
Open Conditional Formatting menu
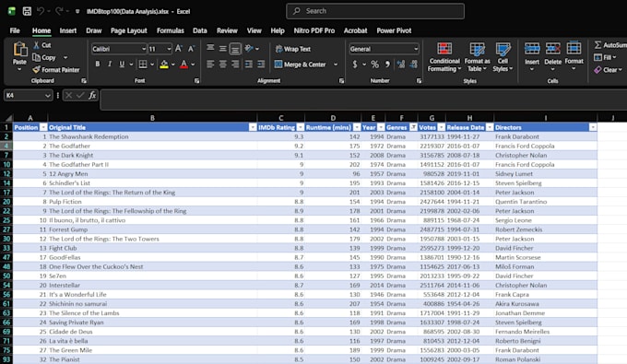444,57
